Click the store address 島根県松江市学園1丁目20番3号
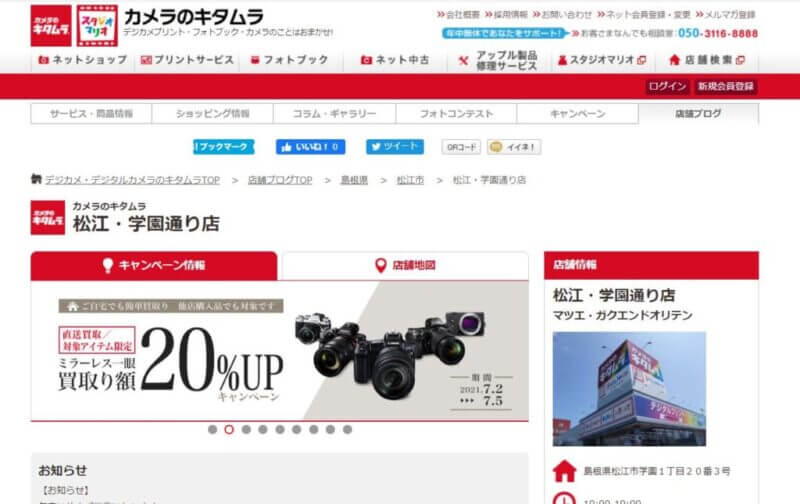Screen dimensions: 800x504 click(657, 471)
